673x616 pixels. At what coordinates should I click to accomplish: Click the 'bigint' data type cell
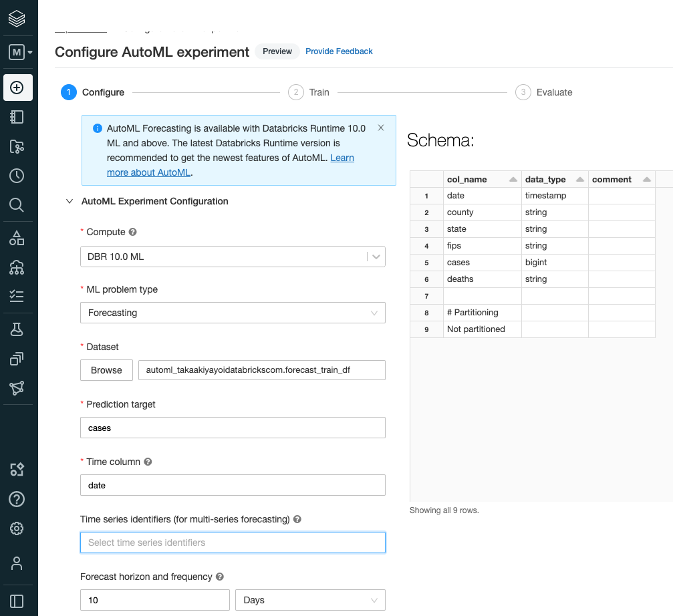click(x=555, y=263)
